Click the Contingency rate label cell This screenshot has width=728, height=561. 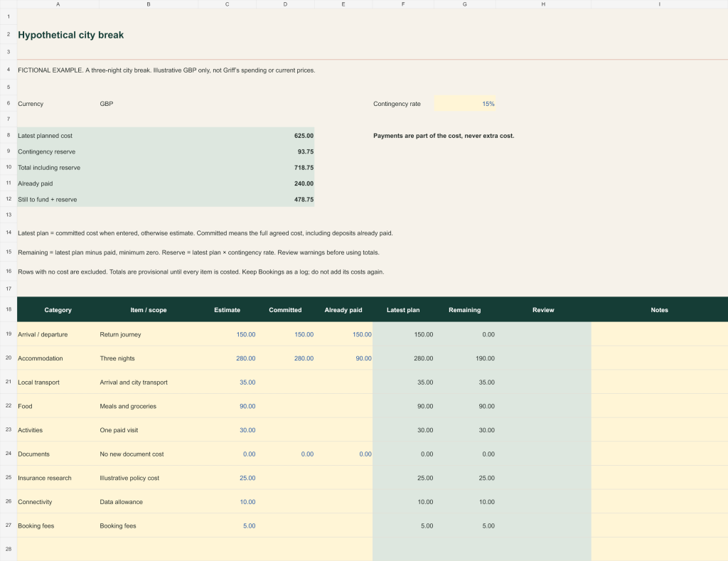403,104
